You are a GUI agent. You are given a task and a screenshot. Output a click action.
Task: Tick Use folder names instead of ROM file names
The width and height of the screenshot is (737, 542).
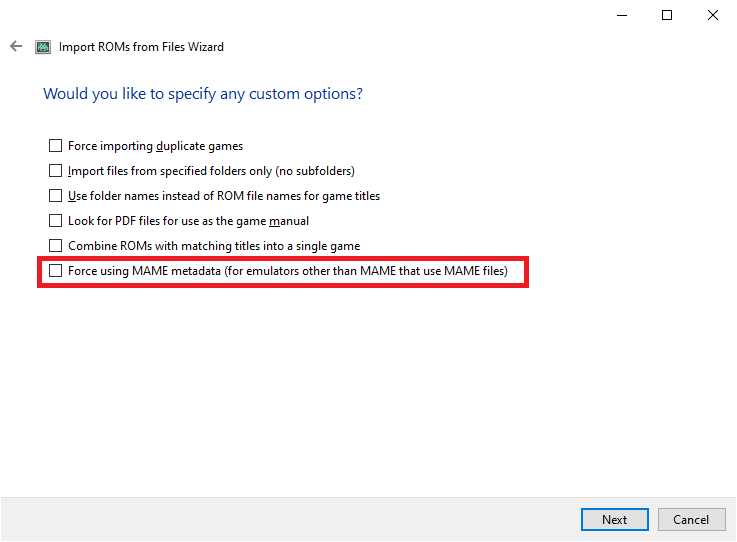(55, 196)
